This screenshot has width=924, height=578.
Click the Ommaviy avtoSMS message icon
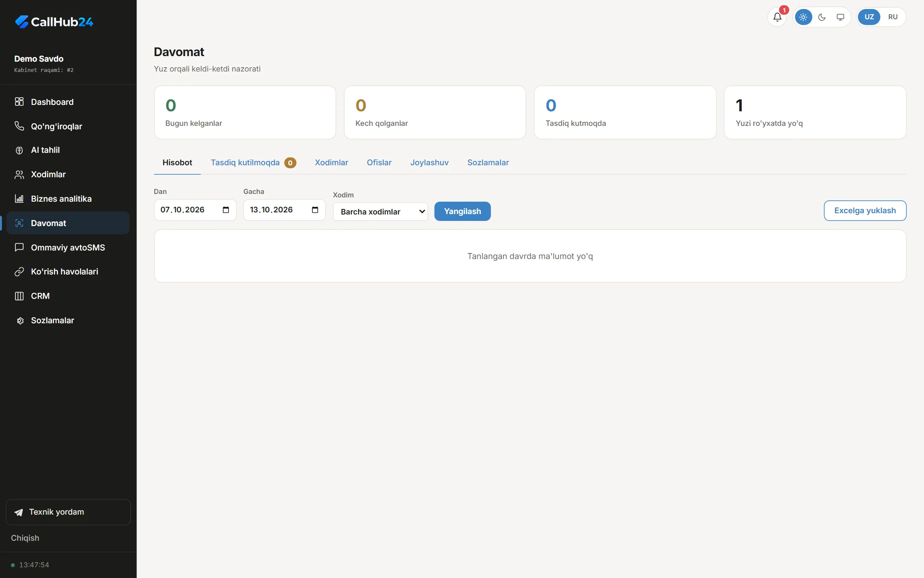[x=19, y=247]
